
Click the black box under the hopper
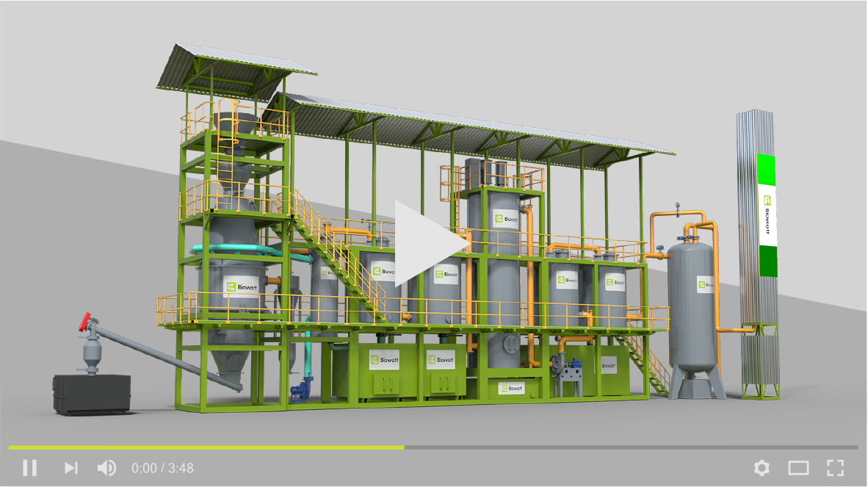point(92,393)
